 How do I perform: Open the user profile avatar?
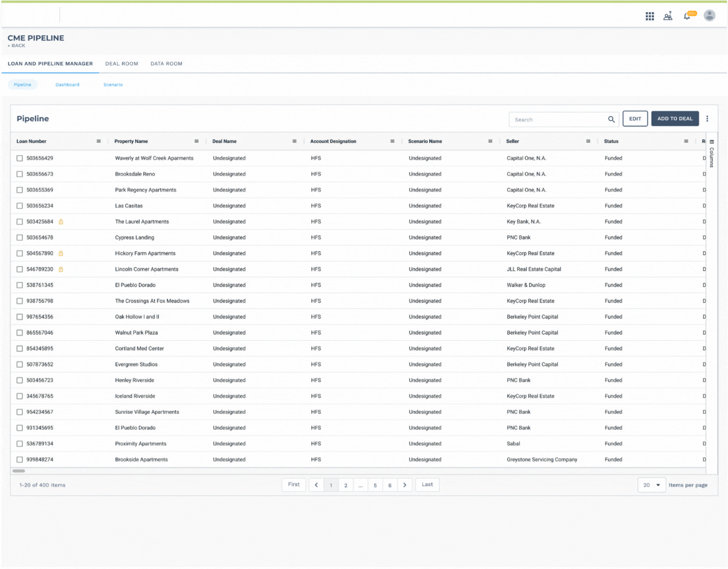coord(709,16)
